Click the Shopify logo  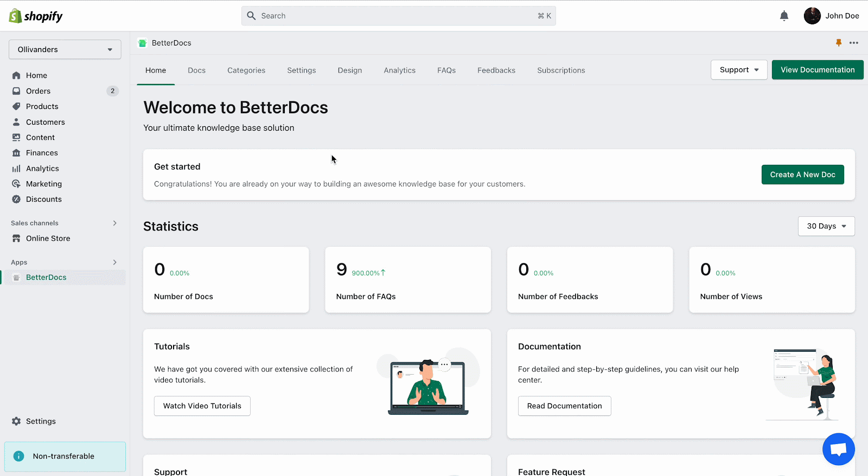tap(36, 16)
